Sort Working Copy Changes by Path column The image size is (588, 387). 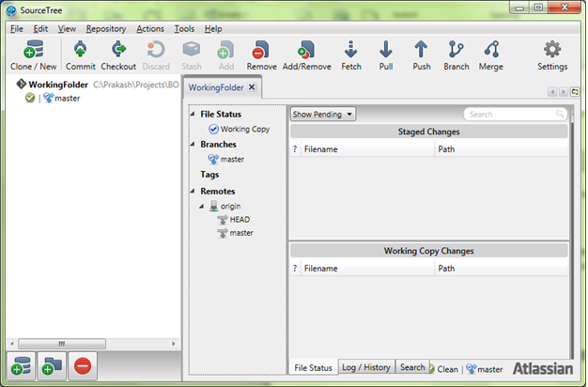(x=502, y=269)
